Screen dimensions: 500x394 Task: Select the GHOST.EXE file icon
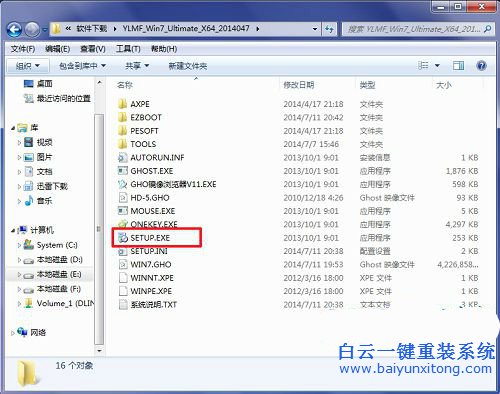coord(123,171)
